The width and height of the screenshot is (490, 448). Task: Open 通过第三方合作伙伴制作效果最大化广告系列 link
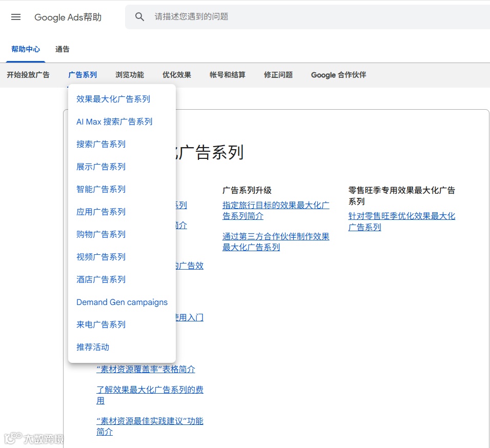[276, 242]
